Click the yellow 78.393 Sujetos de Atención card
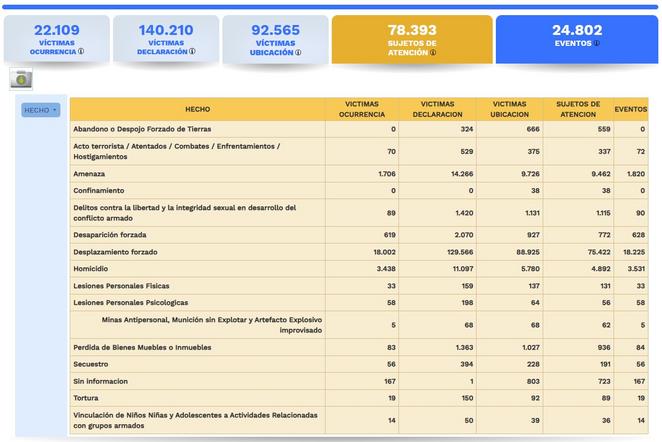The width and height of the screenshot is (662, 442). (411, 38)
